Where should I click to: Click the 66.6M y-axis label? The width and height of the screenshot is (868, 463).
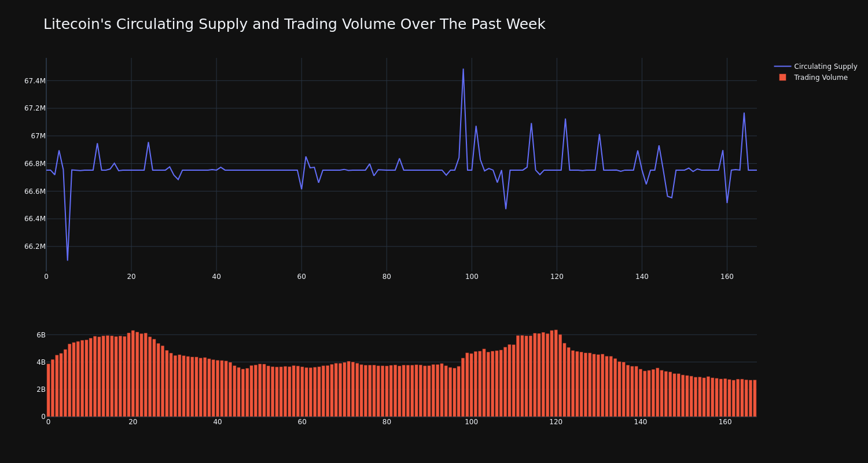[35, 192]
